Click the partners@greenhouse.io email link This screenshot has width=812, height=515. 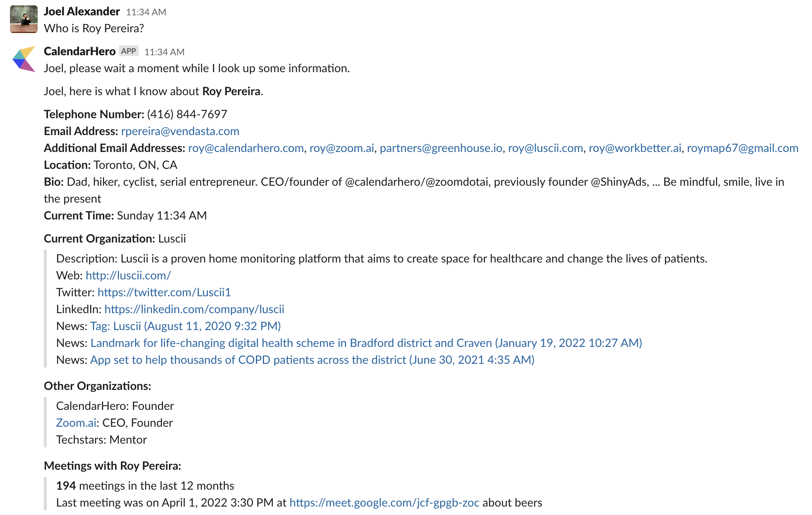[441, 148]
